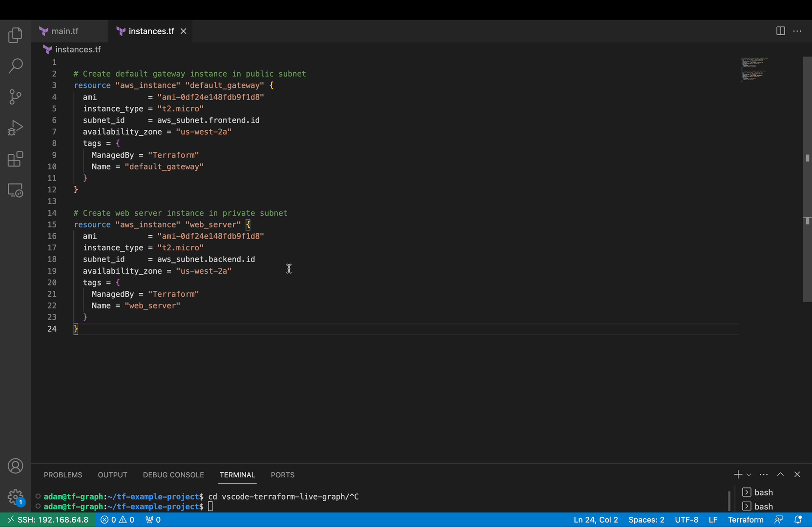
Task: Switch to the OUTPUT panel tab
Action: (112, 475)
